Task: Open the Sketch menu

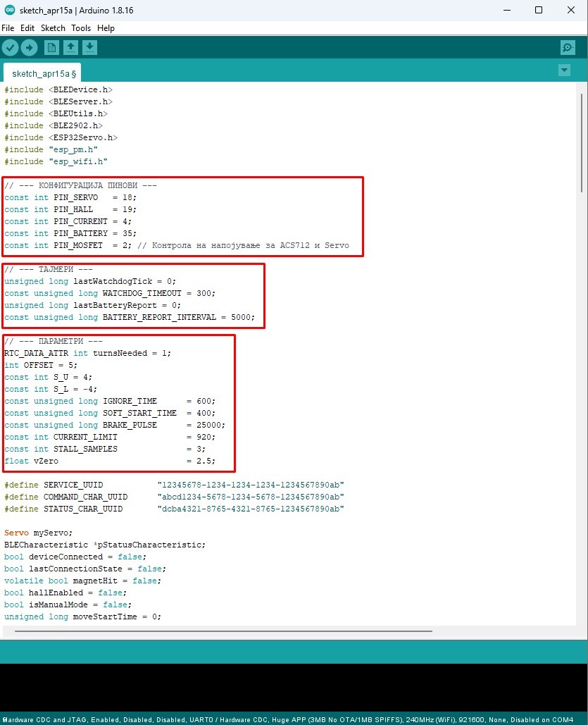Action: [52, 28]
